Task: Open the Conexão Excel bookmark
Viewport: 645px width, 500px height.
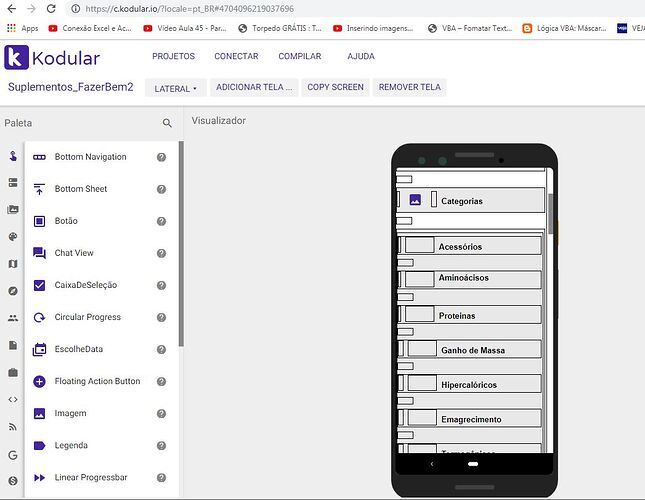Action: point(90,28)
